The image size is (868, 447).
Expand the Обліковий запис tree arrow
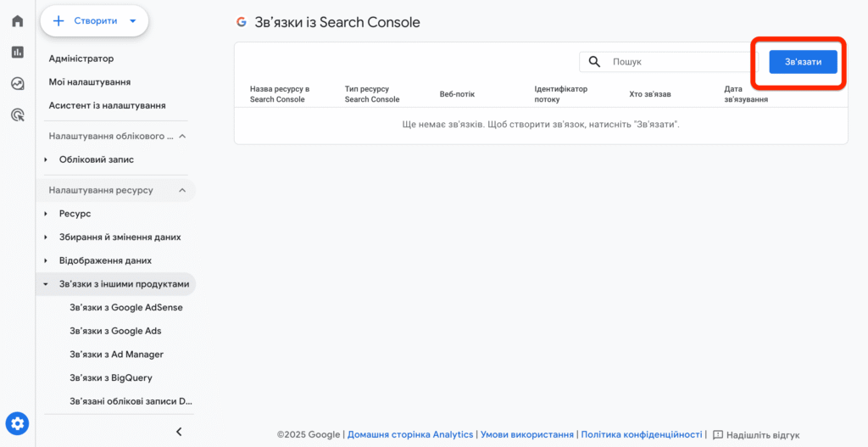pyautogui.click(x=46, y=159)
